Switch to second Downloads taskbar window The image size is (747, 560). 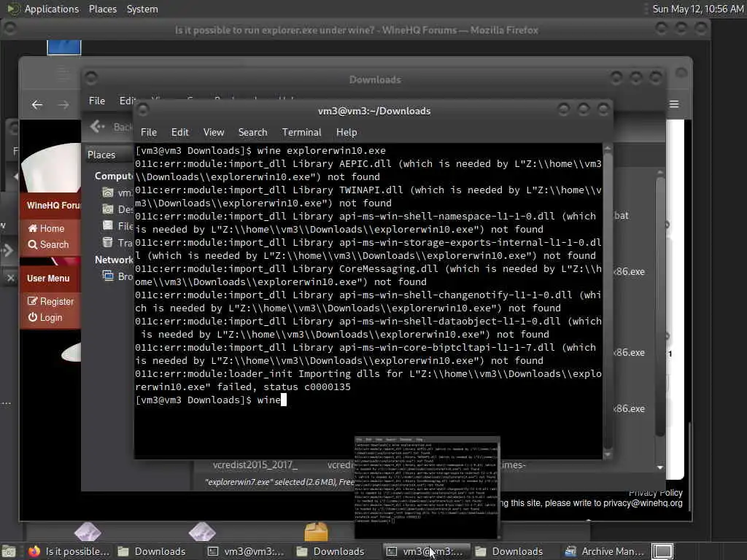(330, 551)
